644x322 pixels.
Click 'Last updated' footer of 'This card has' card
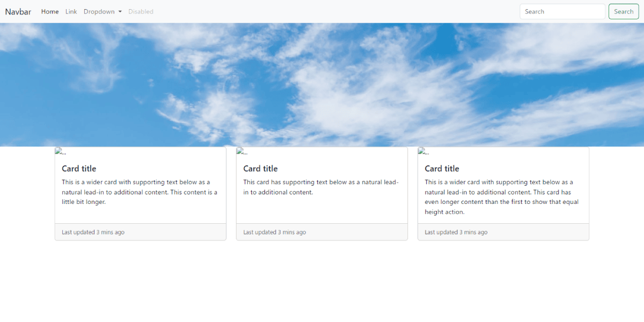[x=322, y=232]
